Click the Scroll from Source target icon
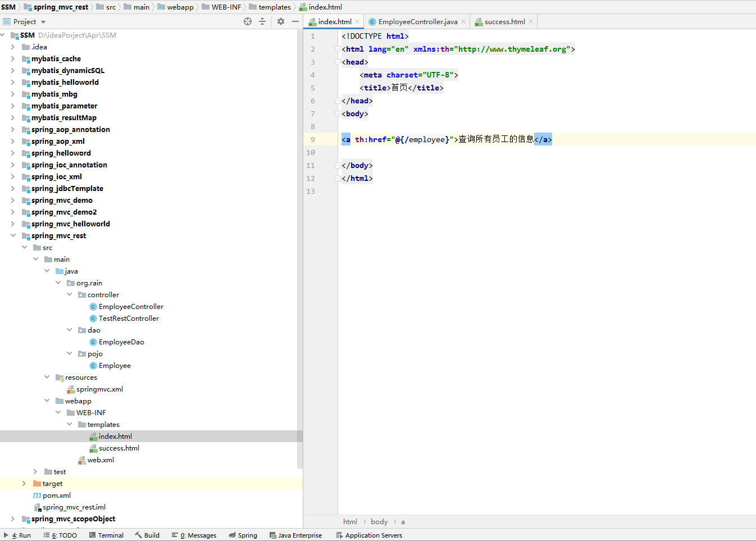The width and height of the screenshot is (756, 541). click(x=248, y=21)
